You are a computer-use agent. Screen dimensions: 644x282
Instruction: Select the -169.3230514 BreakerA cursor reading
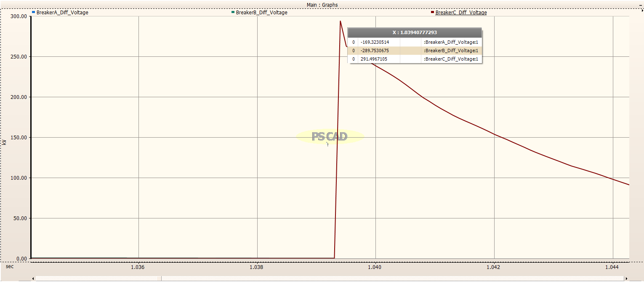click(375, 42)
